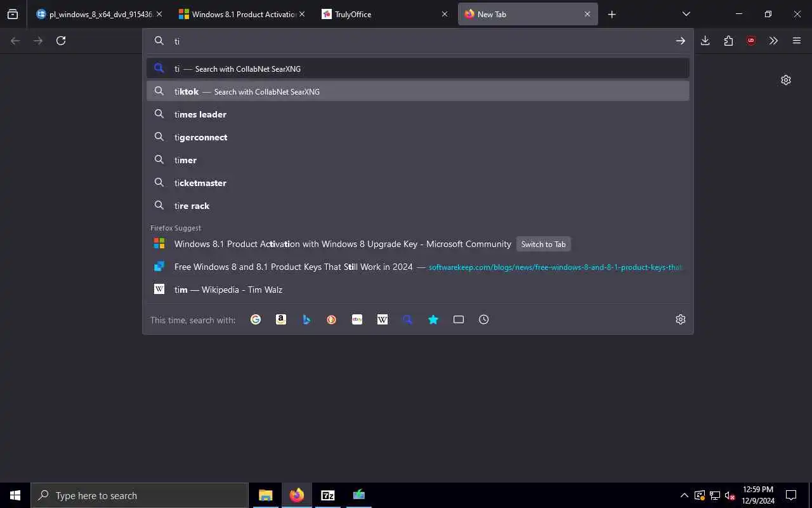Search this time with CollabNet SearXNG icon
Image resolution: width=812 pixels, height=508 pixels.
pyautogui.click(x=408, y=319)
